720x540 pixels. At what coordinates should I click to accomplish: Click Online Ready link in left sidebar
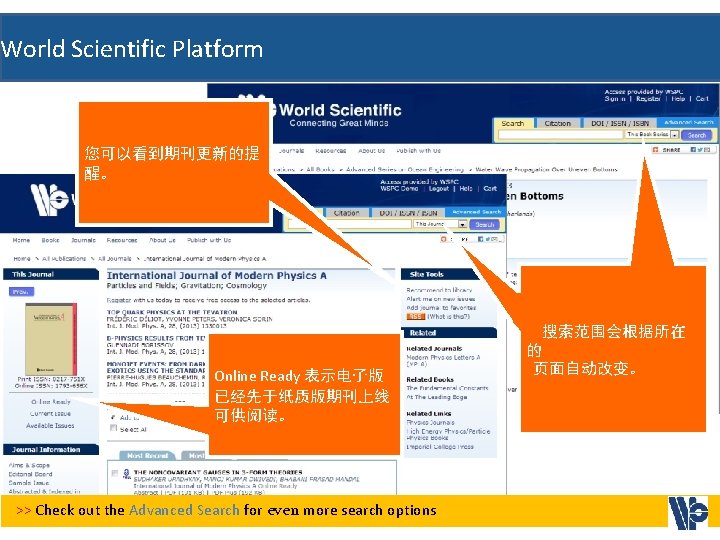[x=51, y=402]
